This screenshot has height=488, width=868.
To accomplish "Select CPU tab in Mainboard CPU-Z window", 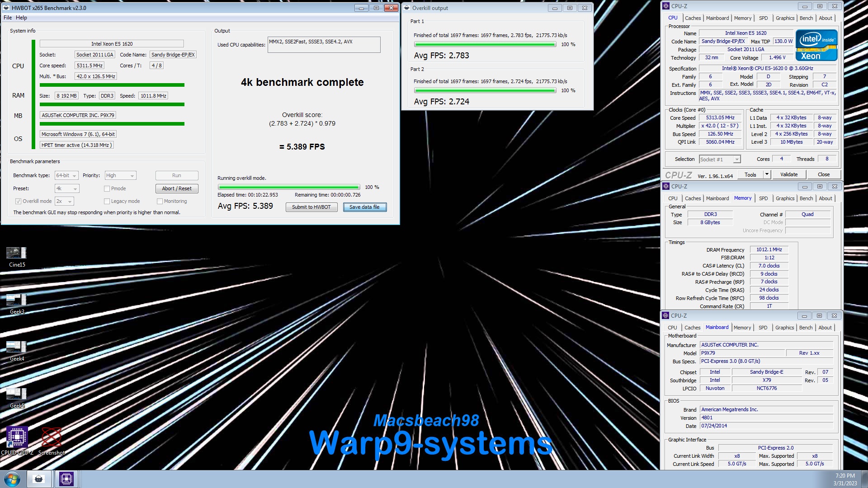I will click(x=672, y=328).
